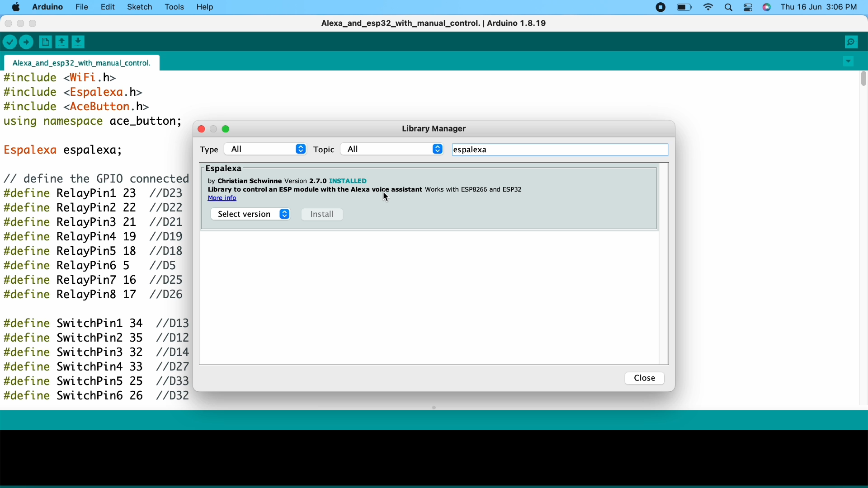
Task: Click the #define RelayPin1 23 line
Action: pos(93,194)
